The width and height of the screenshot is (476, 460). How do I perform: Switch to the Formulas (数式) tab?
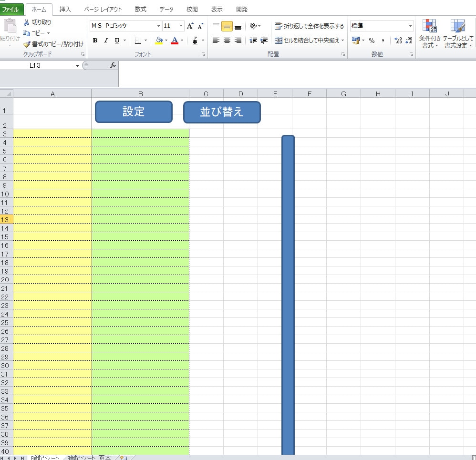141,10
